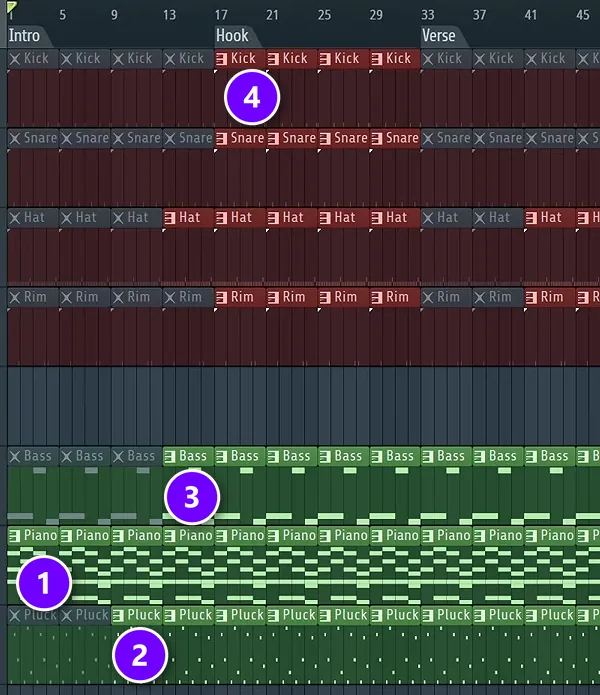Viewport: 600px width, 695px height.
Task: Jump to the Hook timeline marker
Action: 232,35
